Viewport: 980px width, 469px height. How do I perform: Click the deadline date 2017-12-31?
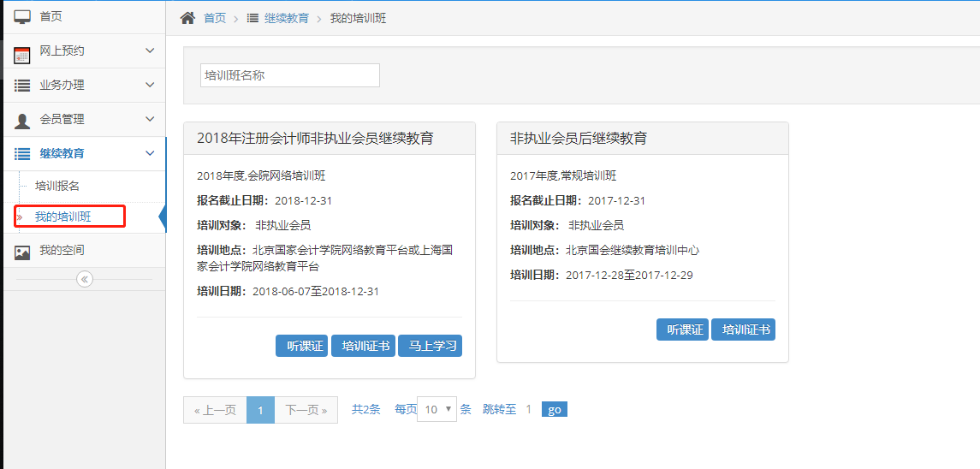(616, 201)
